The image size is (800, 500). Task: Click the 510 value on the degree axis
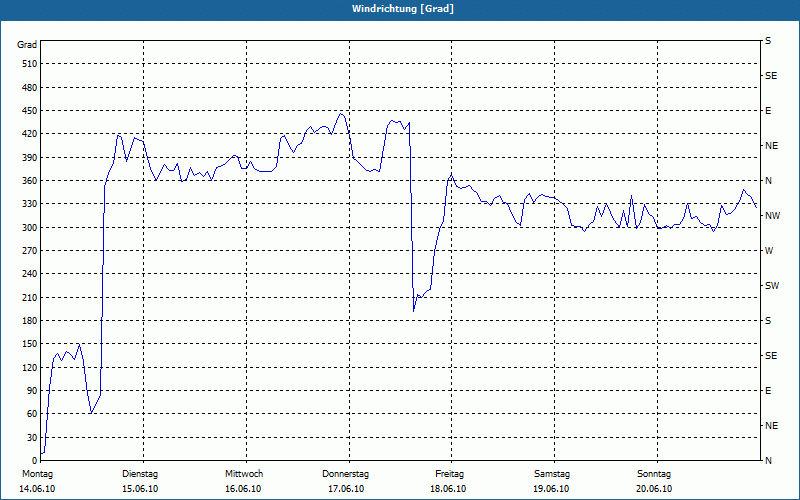tap(30, 64)
